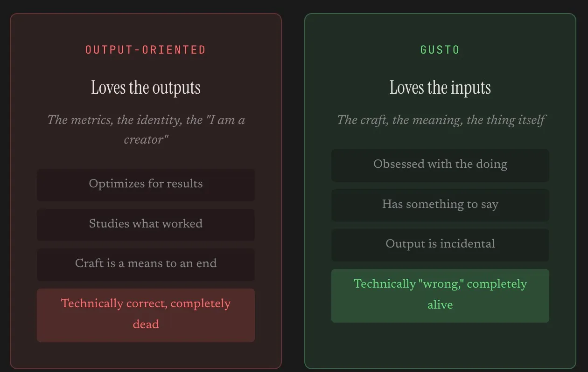
Task: Select the 'Has something to say' row
Action: 440,205
